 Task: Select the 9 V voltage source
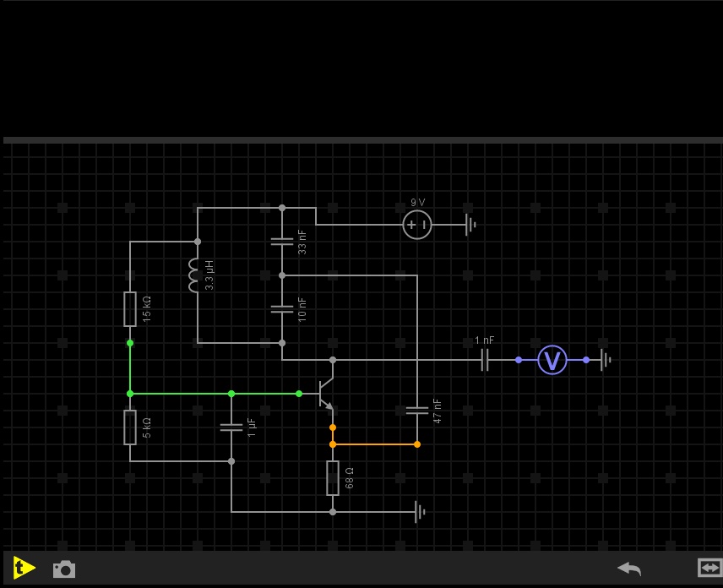417,225
